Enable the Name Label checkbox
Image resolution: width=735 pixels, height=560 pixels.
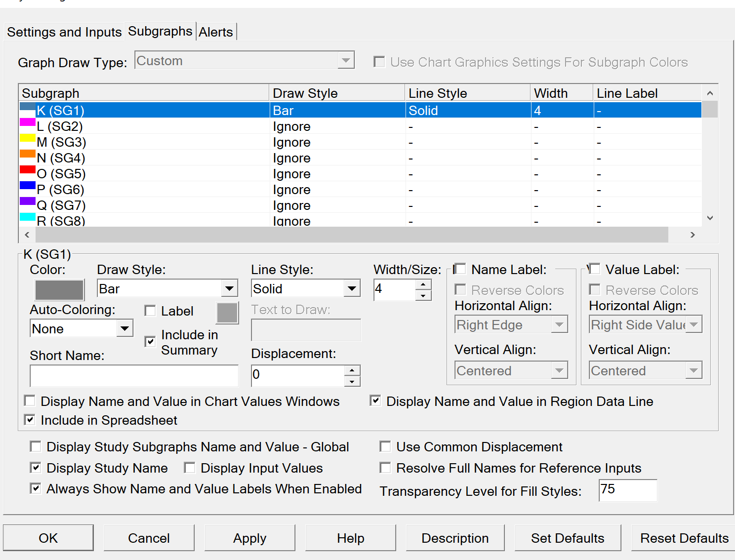(460, 269)
